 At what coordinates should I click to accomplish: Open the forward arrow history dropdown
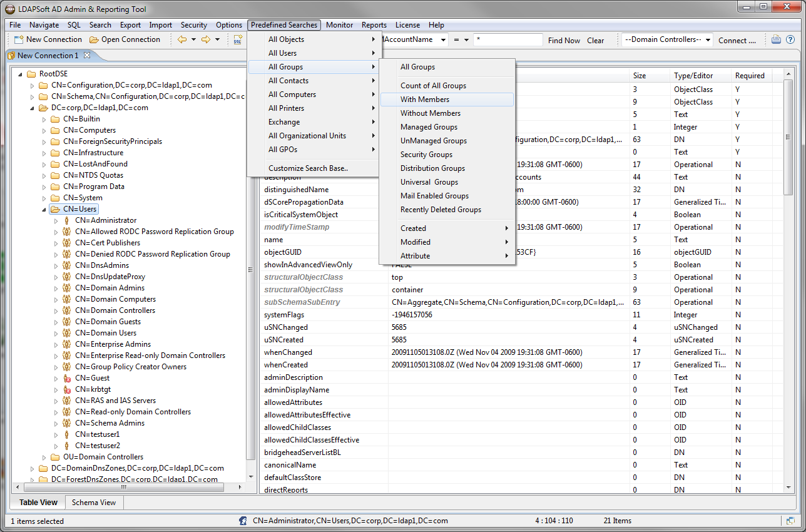217,39
